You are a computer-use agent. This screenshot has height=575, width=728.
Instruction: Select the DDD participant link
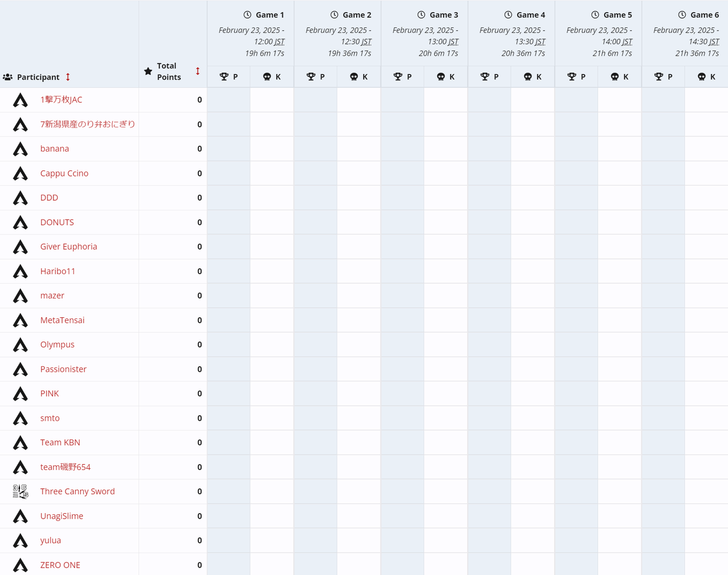(49, 198)
